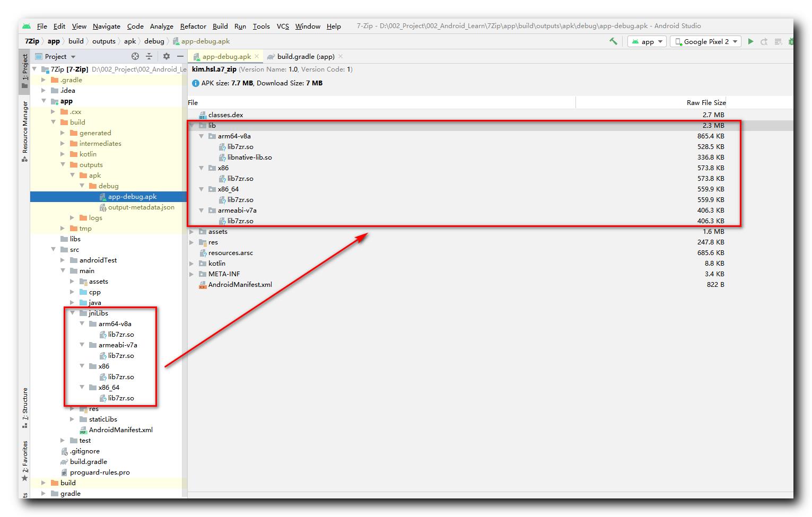
Task: Expand the .gradle folder in project tree
Action: [44, 80]
